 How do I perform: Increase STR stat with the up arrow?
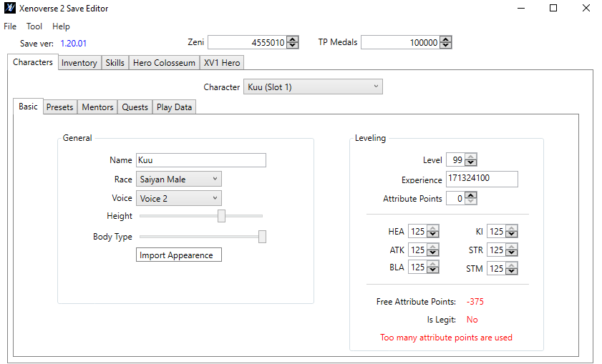pos(511,247)
